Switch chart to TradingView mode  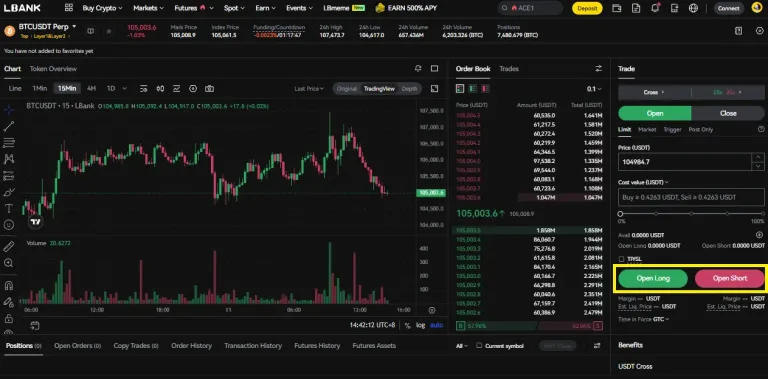(379, 89)
